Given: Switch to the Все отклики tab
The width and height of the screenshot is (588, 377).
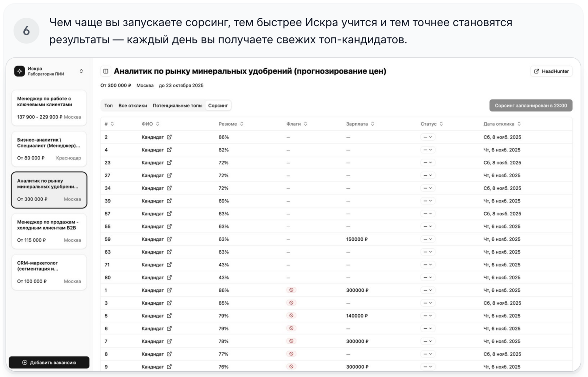Looking at the screenshot, I should [133, 106].
